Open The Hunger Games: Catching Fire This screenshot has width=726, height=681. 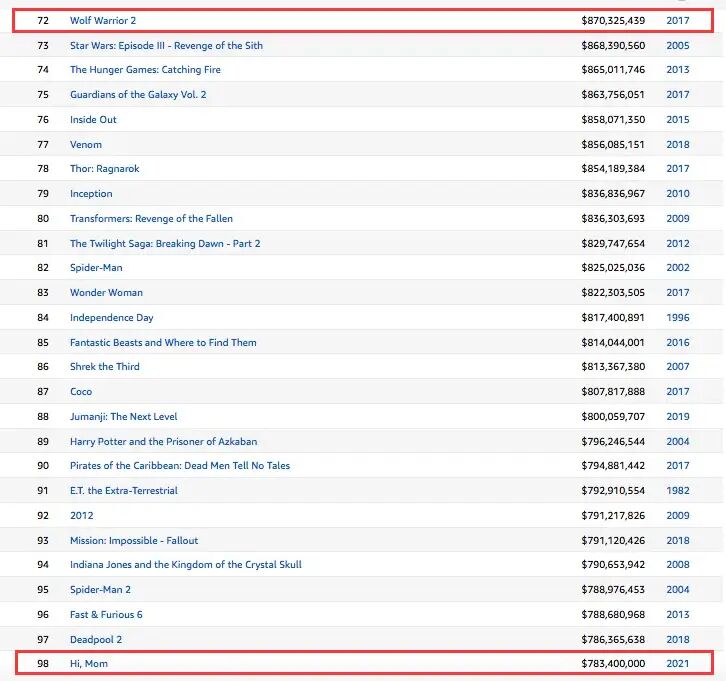click(x=145, y=70)
